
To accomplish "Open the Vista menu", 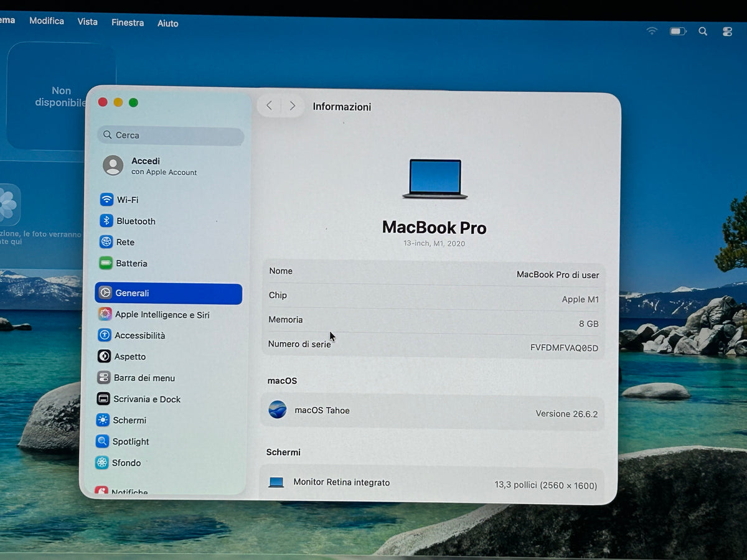I will click(x=88, y=22).
